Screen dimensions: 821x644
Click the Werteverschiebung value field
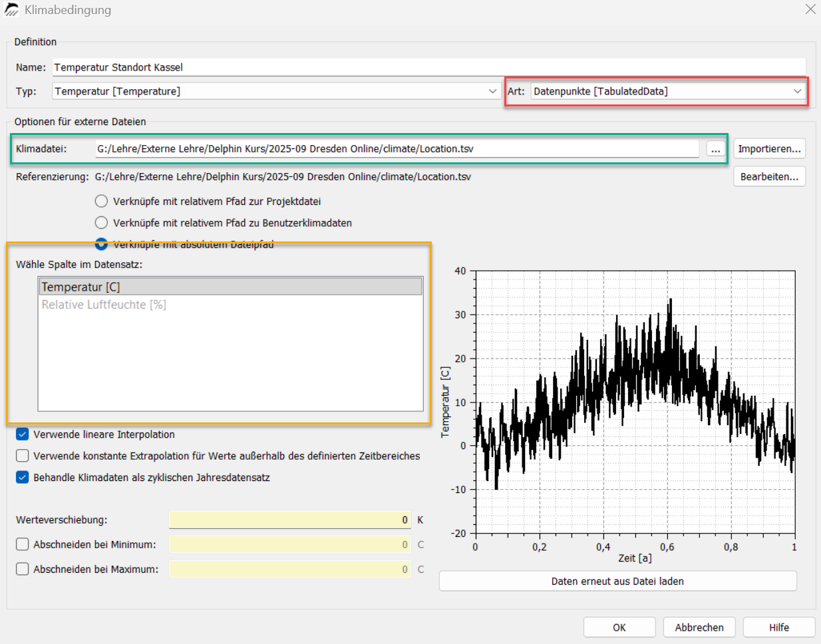tap(290, 520)
